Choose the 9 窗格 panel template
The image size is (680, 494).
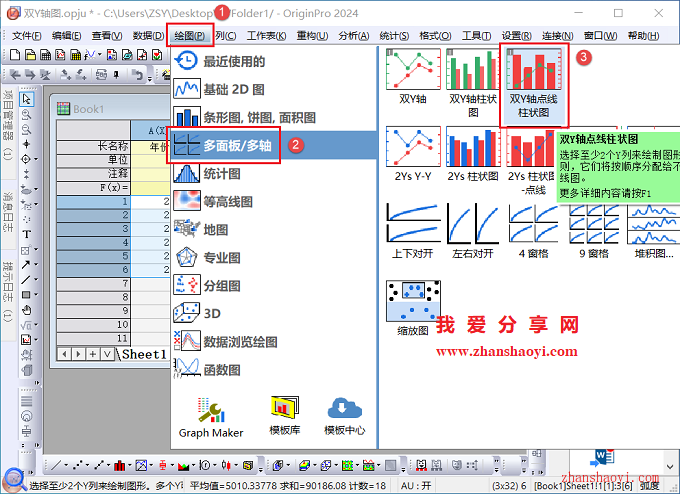pos(594,231)
